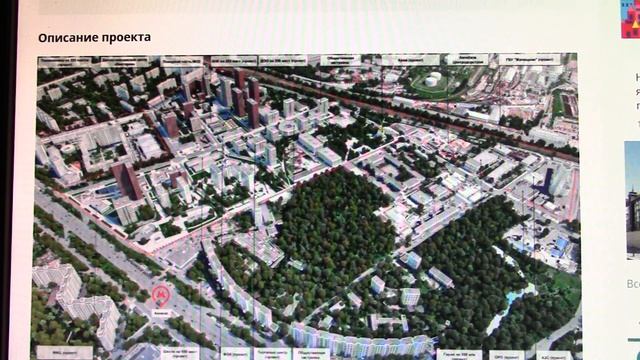Image resolution: width=640 pixels, height=360 pixels.
Task: Click the "Описание проекта" heading
Action: point(94,38)
